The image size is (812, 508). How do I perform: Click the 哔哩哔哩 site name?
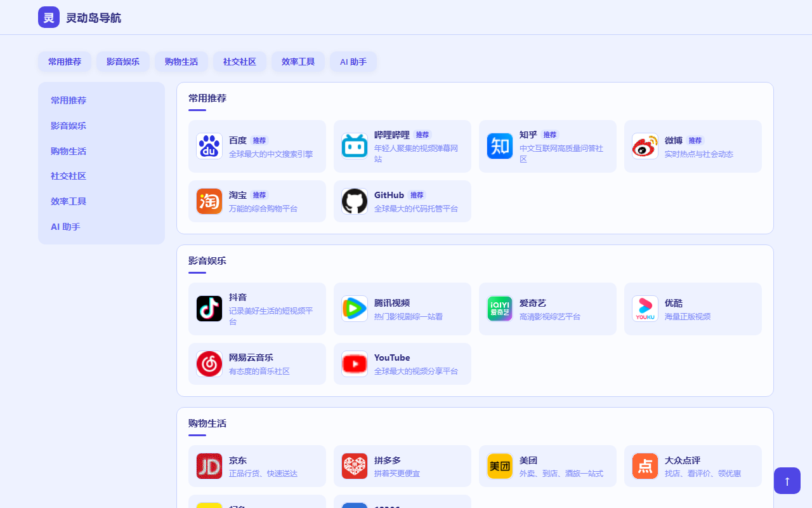click(392, 135)
